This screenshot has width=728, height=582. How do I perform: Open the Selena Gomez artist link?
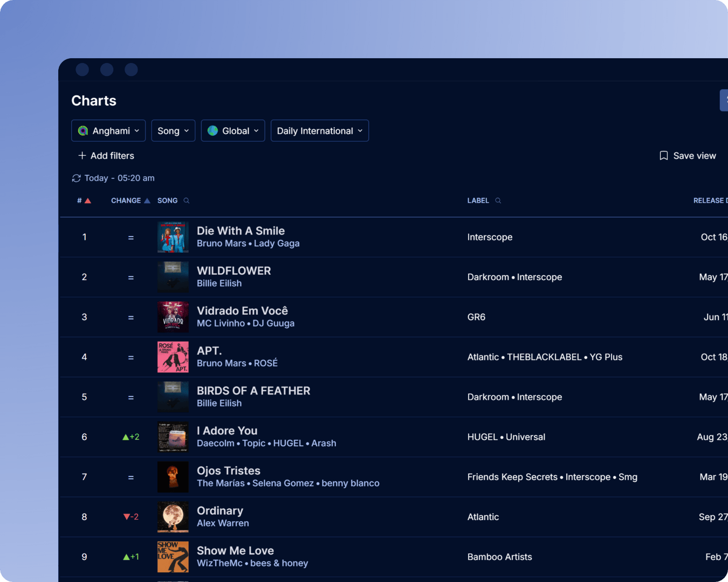(x=283, y=483)
